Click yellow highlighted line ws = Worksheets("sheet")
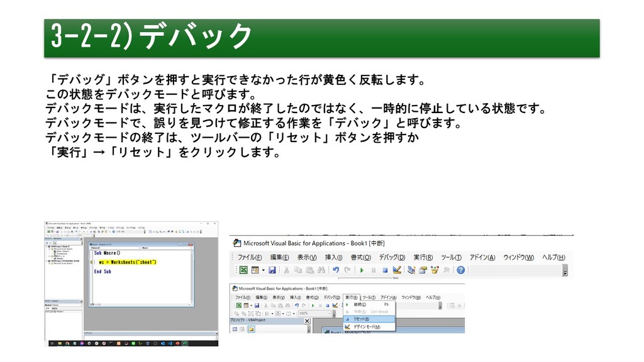 coord(128,262)
